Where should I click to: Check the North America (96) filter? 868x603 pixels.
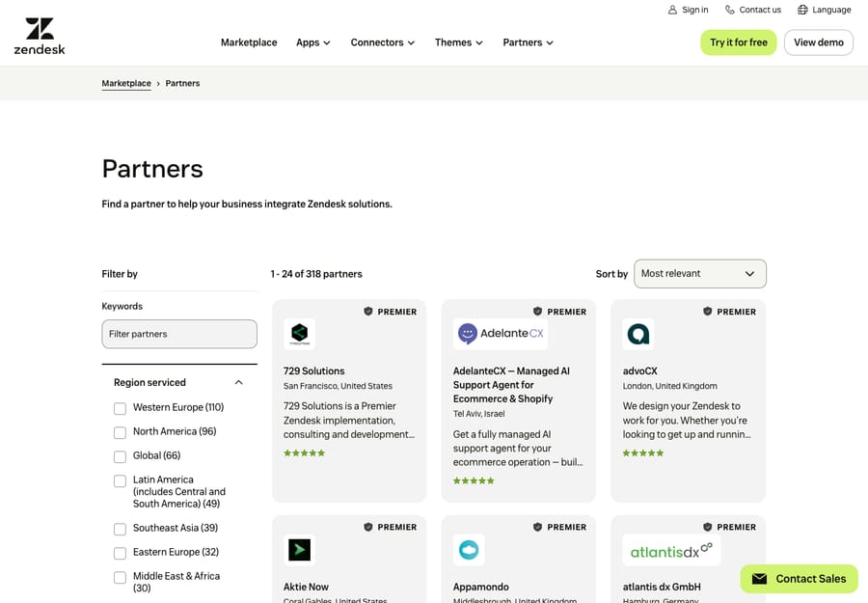pos(121,432)
